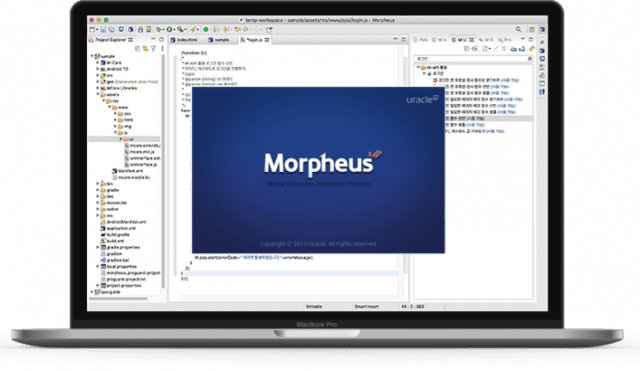Open the Project Explorer view menu dots
640x371 pixels.
[162, 49]
